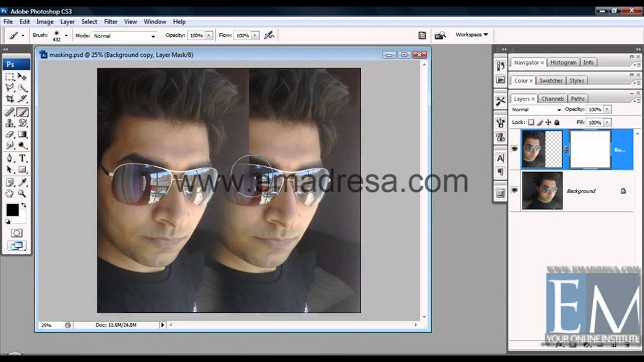Toggle lock image pixels
The height and width of the screenshot is (362, 644).
tap(540, 122)
